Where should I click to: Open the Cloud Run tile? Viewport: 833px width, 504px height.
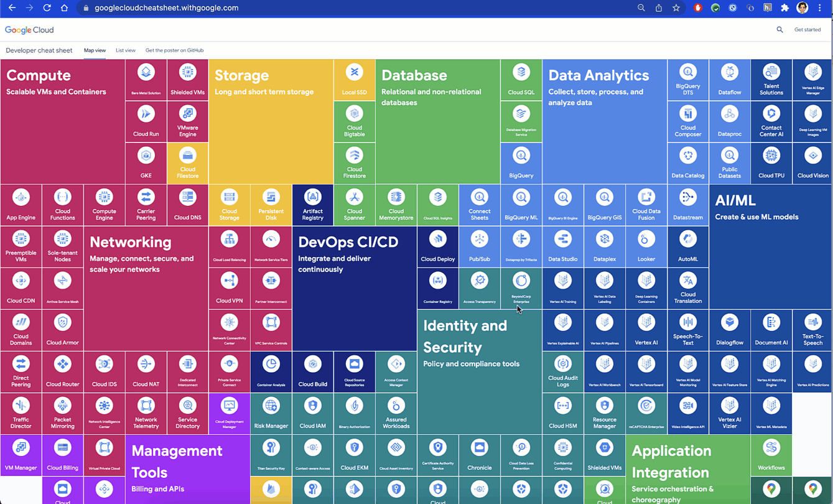pyautogui.click(x=146, y=121)
